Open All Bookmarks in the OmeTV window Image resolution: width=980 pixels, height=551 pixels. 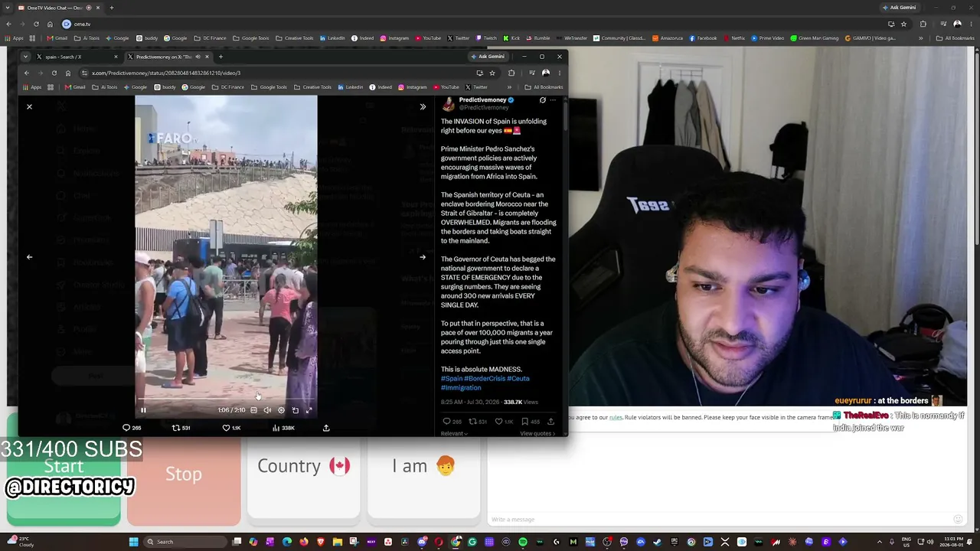(955, 38)
